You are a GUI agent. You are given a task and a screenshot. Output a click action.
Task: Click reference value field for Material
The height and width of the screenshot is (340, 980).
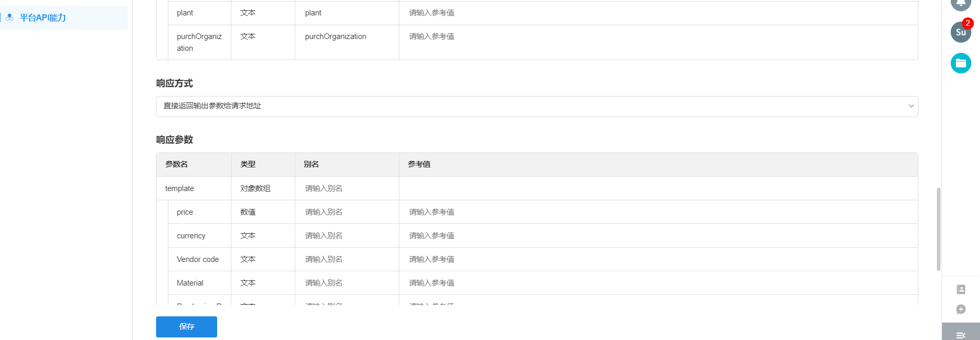(x=657, y=283)
